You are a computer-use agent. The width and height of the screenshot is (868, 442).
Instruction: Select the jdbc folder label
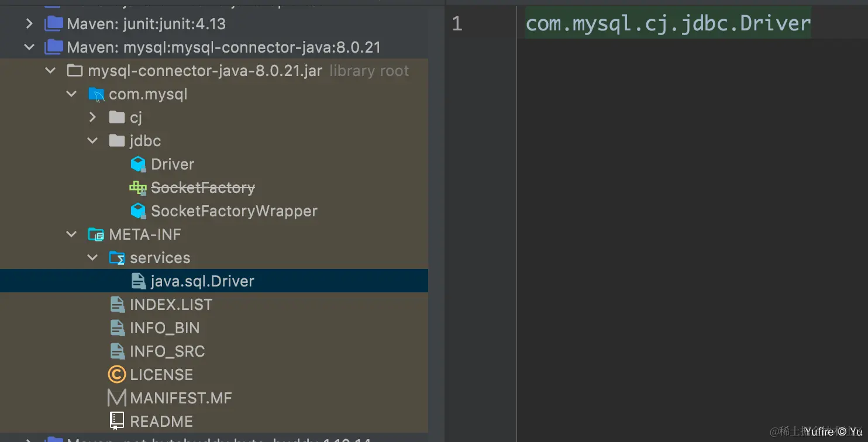[145, 141]
